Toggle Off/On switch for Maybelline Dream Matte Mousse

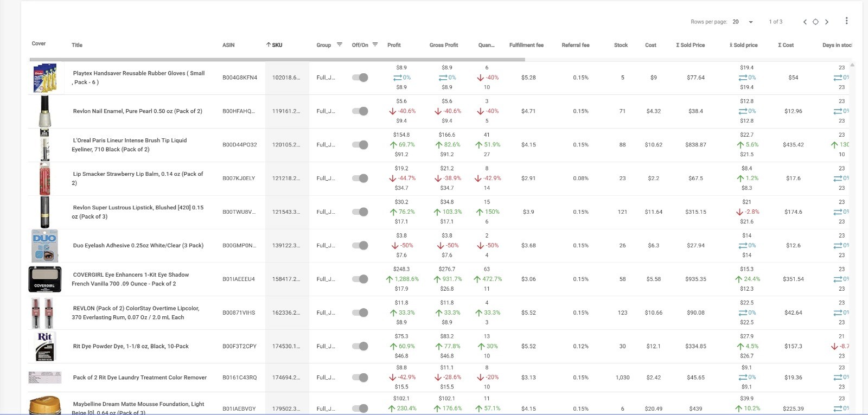pyautogui.click(x=360, y=408)
